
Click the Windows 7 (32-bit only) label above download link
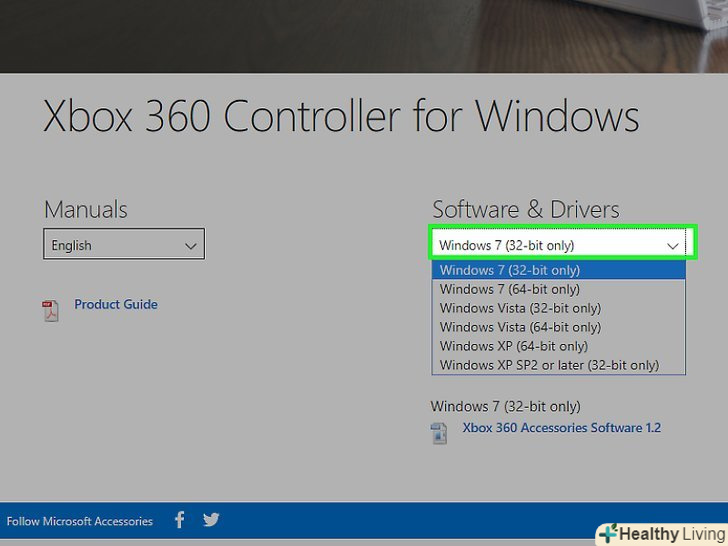pos(505,406)
